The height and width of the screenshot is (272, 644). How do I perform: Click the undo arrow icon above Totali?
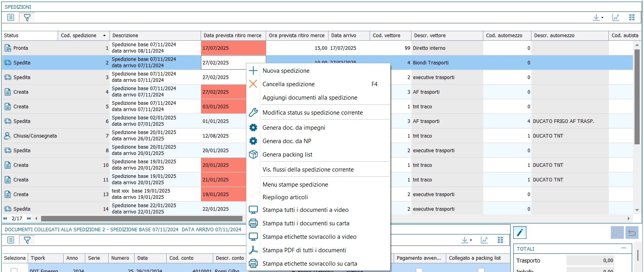[x=632, y=232]
